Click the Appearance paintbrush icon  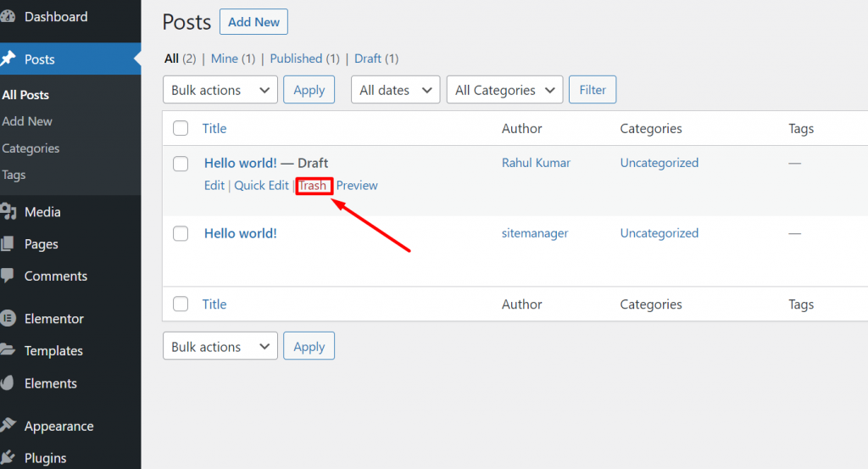[x=8, y=425]
